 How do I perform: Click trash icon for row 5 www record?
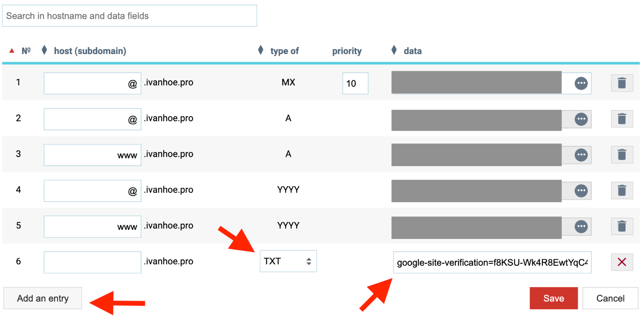click(x=622, y=226)
